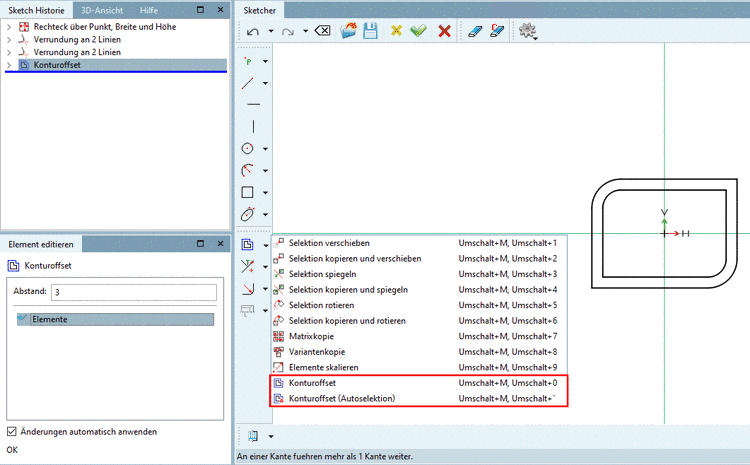The width and height of the screenshot is (750, 465).
Task: Click the OK button
Action: point(12,450)
